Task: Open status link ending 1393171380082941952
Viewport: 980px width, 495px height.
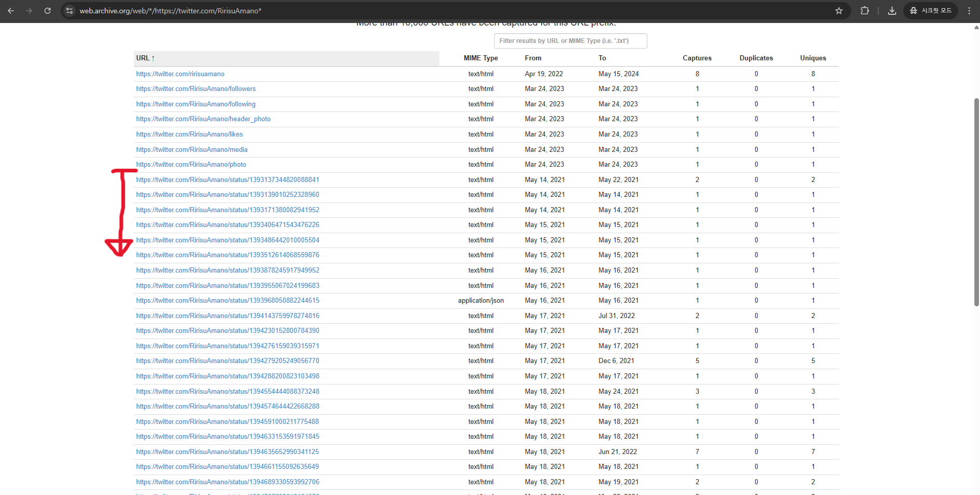Action: coord(228,210)
